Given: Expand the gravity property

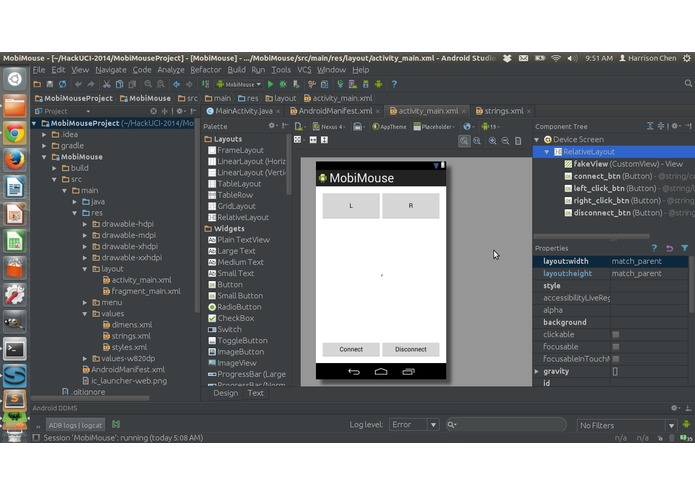Looking at the screenshot, I should pyautogui.click(x=536, y=371).
